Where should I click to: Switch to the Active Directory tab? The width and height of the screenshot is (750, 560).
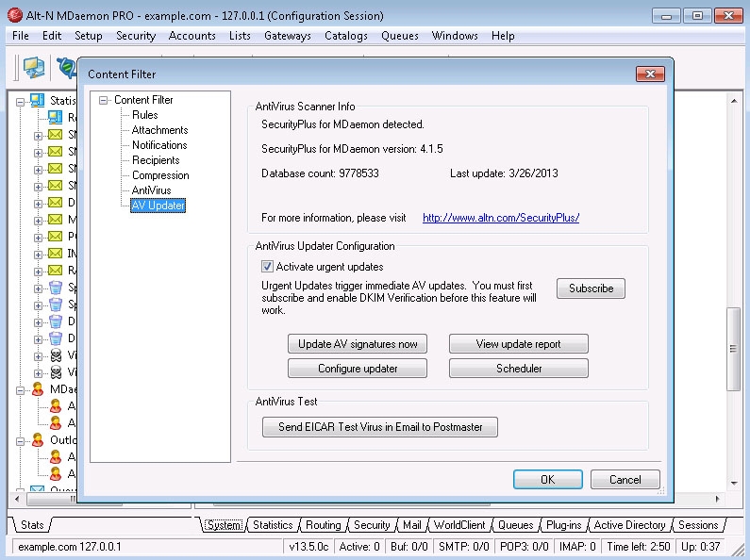point(629,525)
